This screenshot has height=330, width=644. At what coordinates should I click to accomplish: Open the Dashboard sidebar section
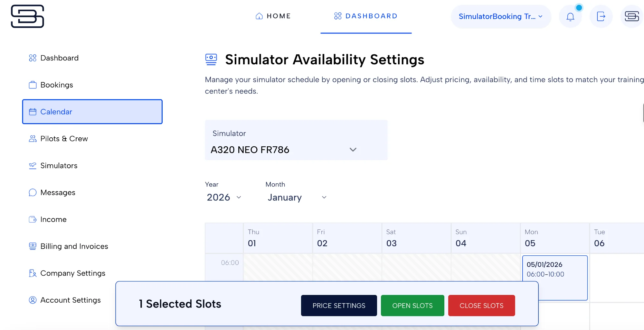(x=59, y=58)
